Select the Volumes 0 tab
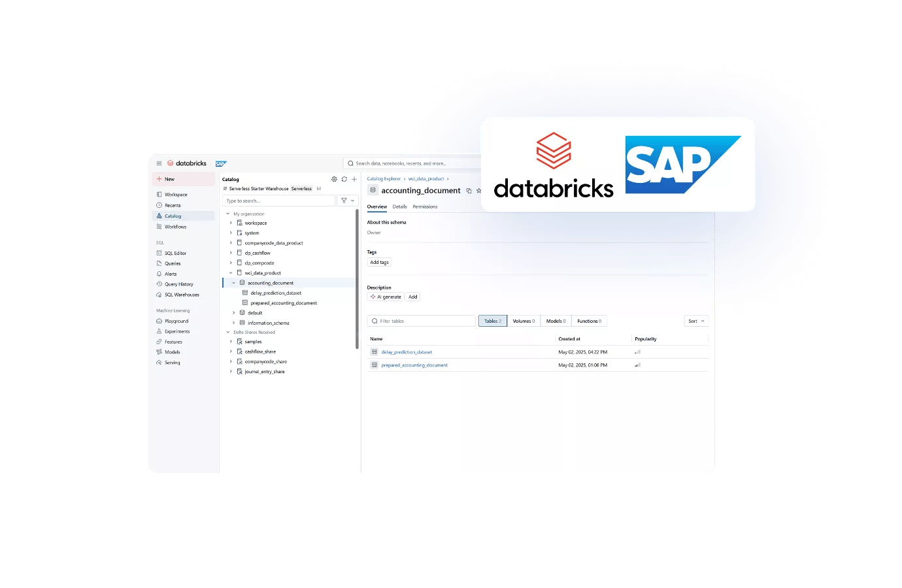The width and height of the screenshot is (902, 588). (524, 321)
